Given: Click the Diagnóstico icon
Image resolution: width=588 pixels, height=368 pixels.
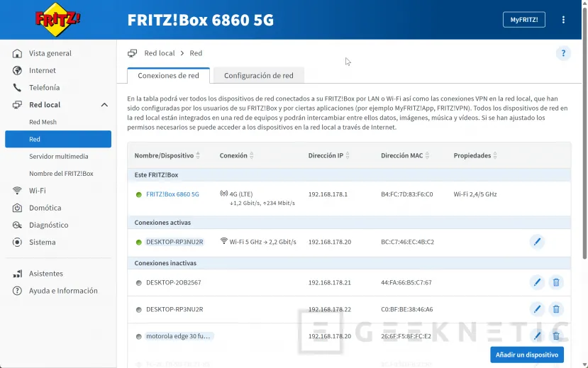Looking at the screenshot, I should coord(17,225).
